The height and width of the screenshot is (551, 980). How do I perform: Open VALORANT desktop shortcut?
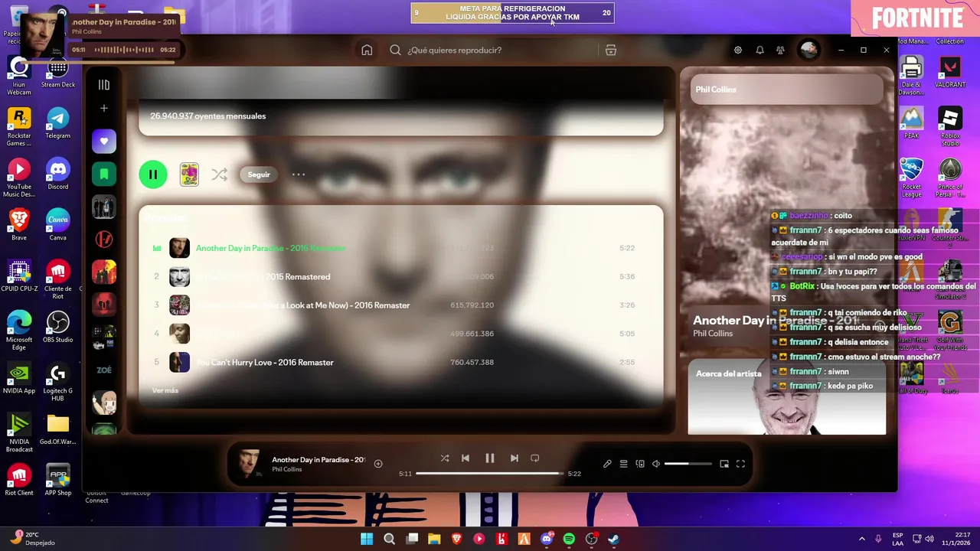[950, 73]
